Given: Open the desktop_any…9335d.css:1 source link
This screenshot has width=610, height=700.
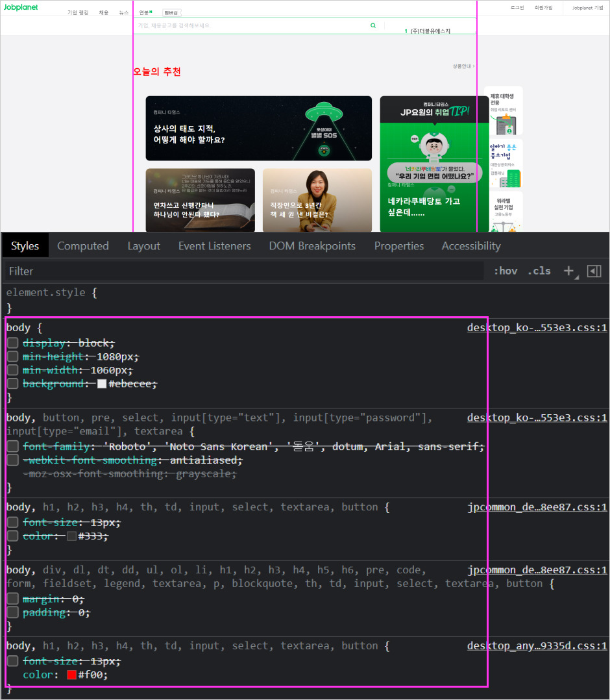Looking at the screenshot, I should pos(537,645).
